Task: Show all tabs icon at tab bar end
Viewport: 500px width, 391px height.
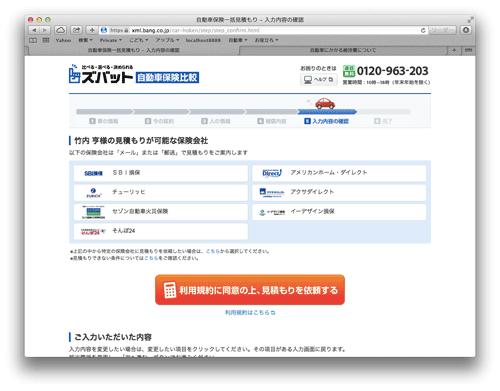Action: 468,50
